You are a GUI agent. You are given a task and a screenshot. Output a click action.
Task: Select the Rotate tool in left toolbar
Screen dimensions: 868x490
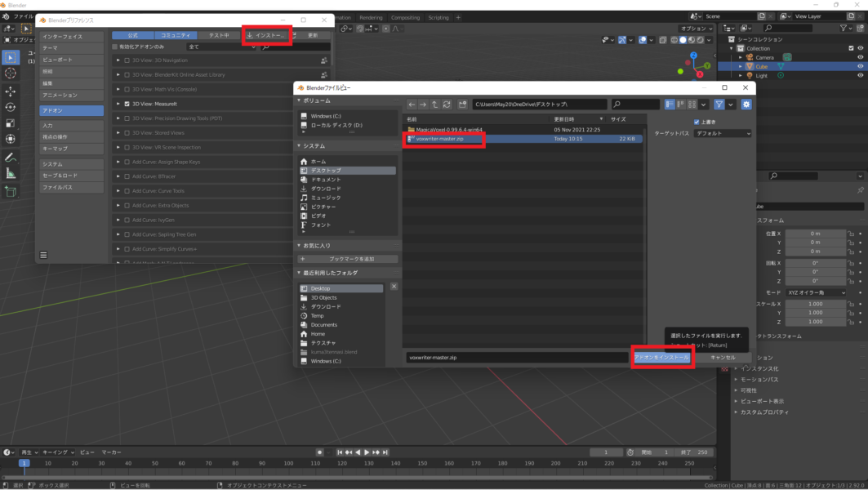[11, 107]
